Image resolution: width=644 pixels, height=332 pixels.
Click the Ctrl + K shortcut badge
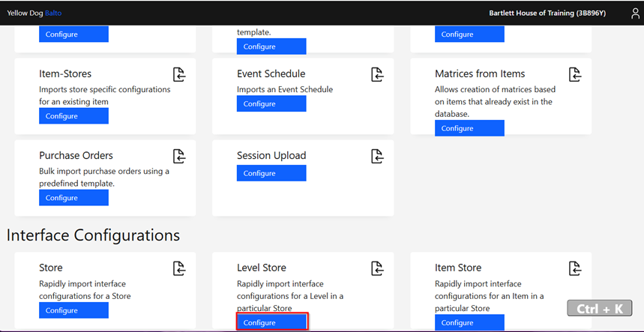tap(600, 308)
